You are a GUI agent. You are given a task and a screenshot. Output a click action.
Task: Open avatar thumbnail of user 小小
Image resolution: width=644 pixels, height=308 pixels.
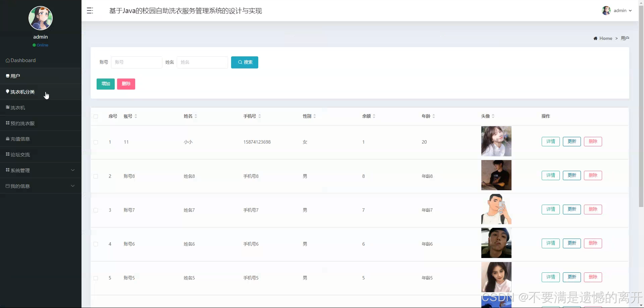point(496,141)
